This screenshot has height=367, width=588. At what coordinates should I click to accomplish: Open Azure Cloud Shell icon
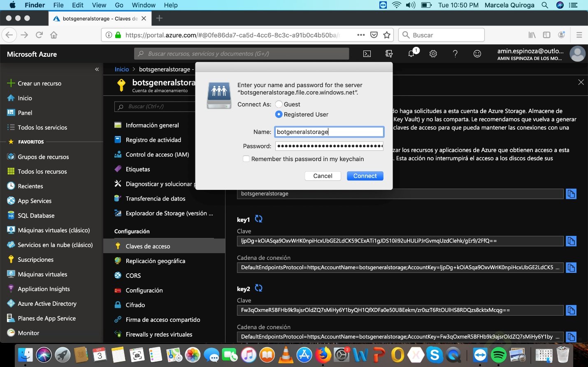[367, 54]
